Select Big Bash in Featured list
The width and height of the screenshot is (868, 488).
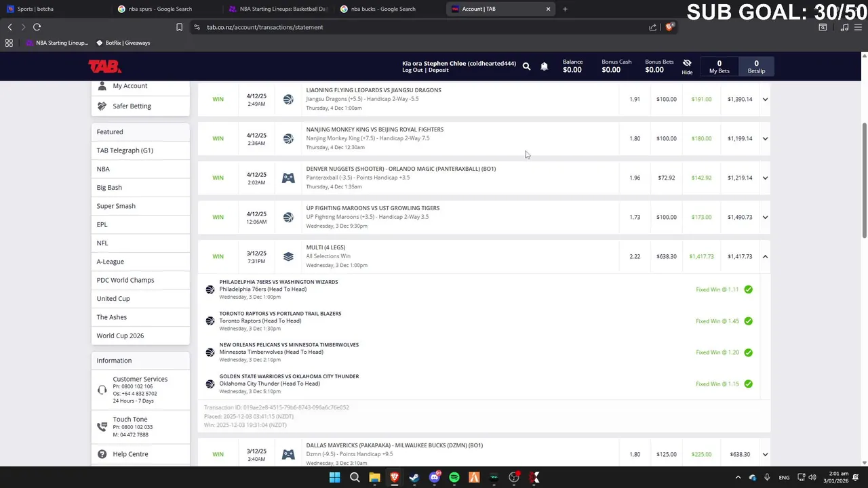[x=109, y=187]
